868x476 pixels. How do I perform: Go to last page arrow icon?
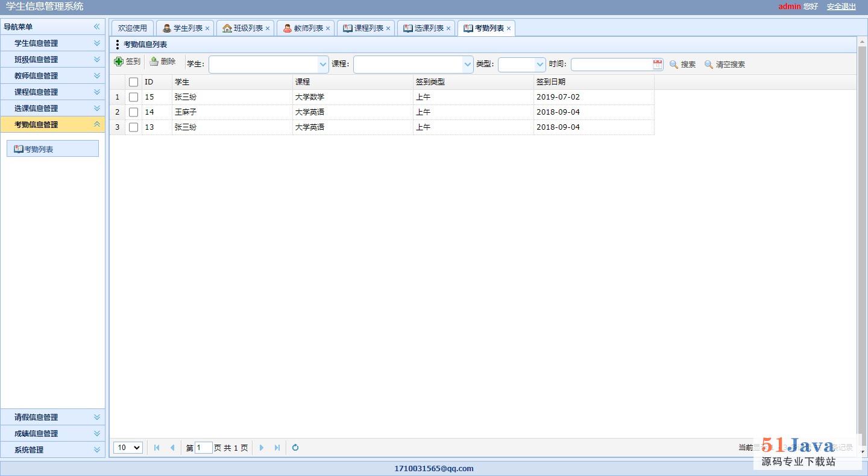click(277, 448)
